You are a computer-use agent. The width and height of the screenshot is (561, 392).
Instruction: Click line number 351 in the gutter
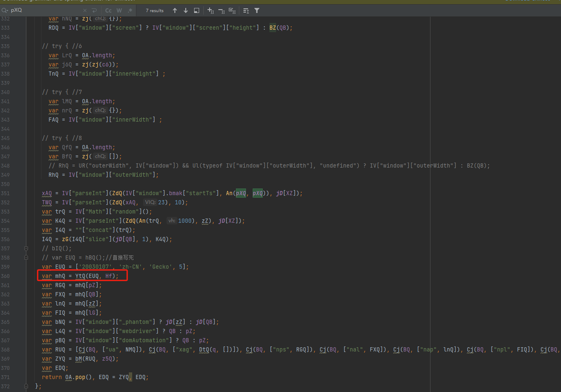click(5, 193)
